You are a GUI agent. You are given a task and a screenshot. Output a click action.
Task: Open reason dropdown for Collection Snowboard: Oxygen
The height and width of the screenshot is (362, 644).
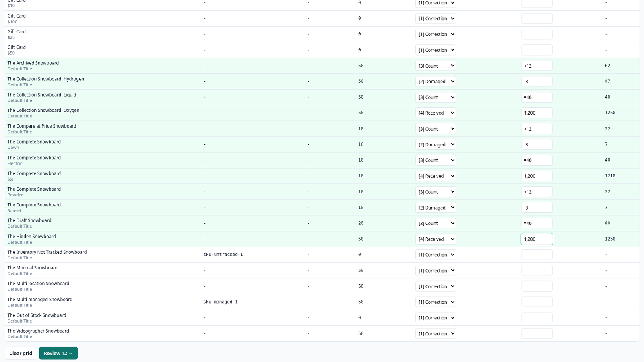point(436,113)
